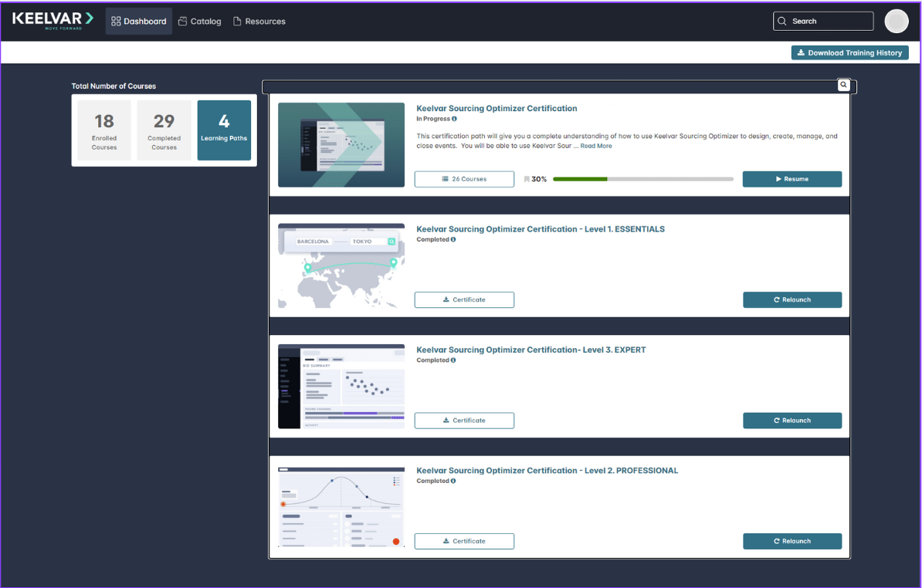This screenshot has width=922, height=588.
Task: Show the 26 Courses list
Action: 465,179
